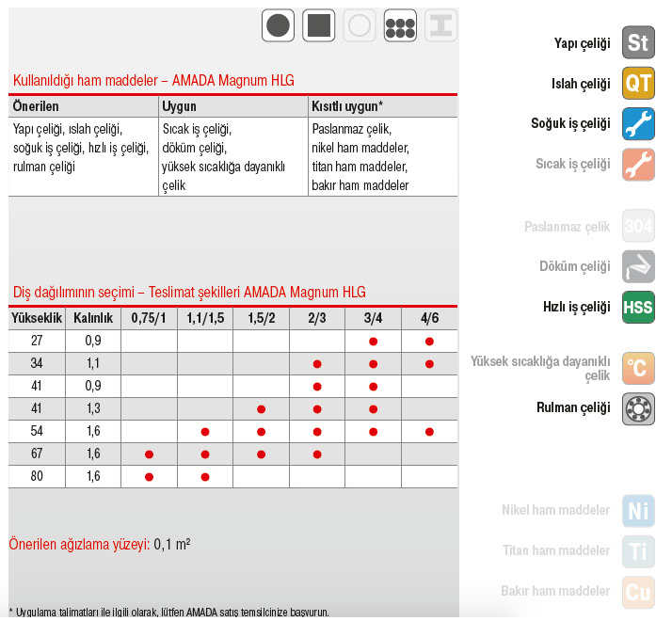The image size is (672, 621).
Task: Click the '2/3' tooth pitch header
Action: pyautogui.click(x=317, y=318)
